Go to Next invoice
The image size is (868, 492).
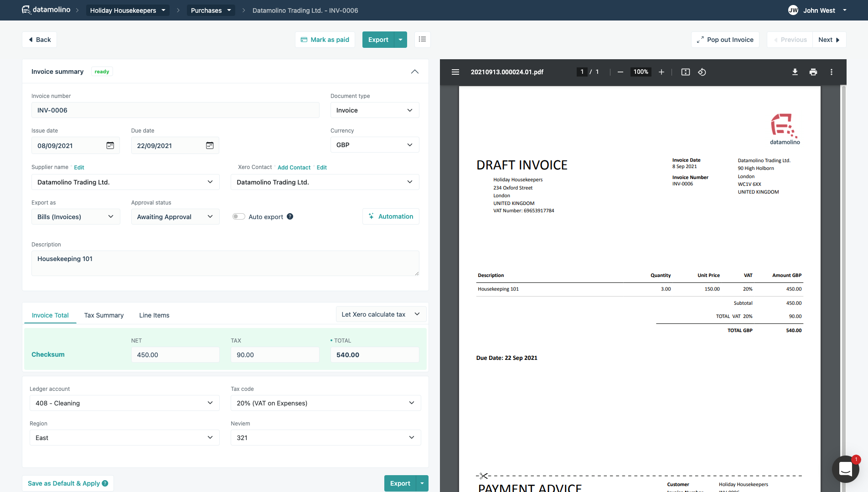point(829,40)
